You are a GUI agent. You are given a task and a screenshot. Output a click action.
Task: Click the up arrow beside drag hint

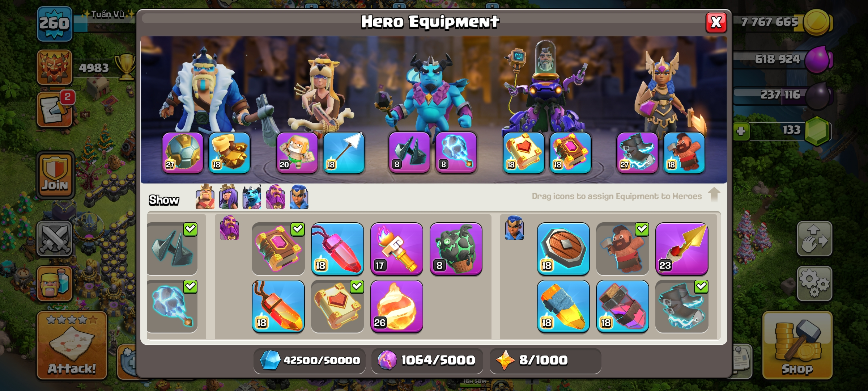tap(714, 194)
